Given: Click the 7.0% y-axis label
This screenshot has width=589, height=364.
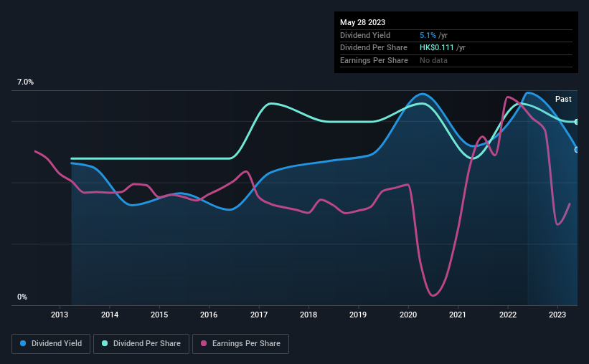Looking at the screenshot, I should [x=25, y=82].
